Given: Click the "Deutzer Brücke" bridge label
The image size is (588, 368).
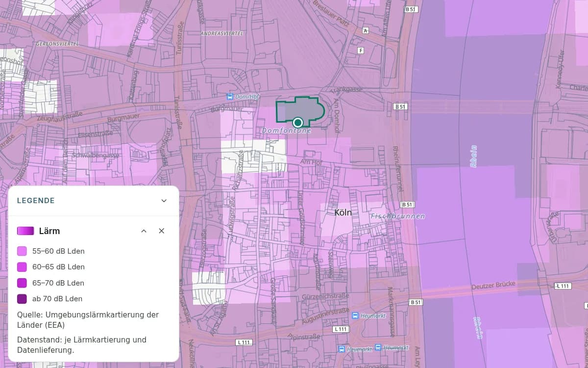Looking at the screenshot, I should click(493, 286).
